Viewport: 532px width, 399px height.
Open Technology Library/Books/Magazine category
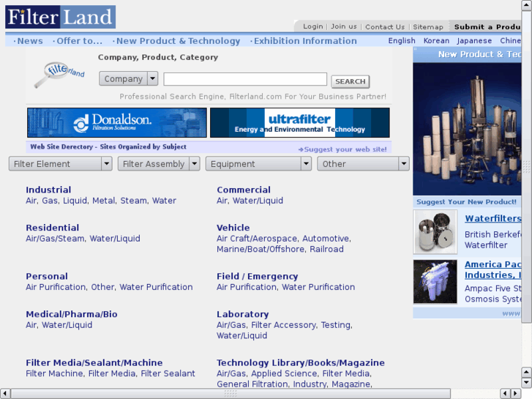301,362
